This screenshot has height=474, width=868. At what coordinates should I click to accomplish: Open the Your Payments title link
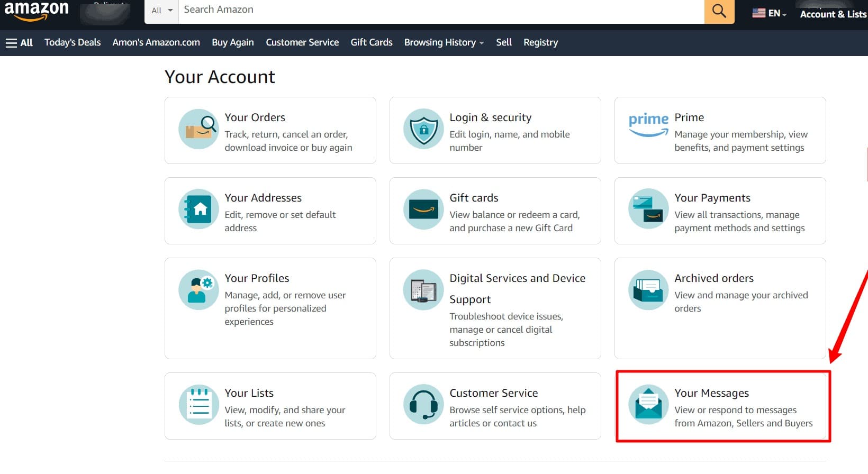point(712,198)
